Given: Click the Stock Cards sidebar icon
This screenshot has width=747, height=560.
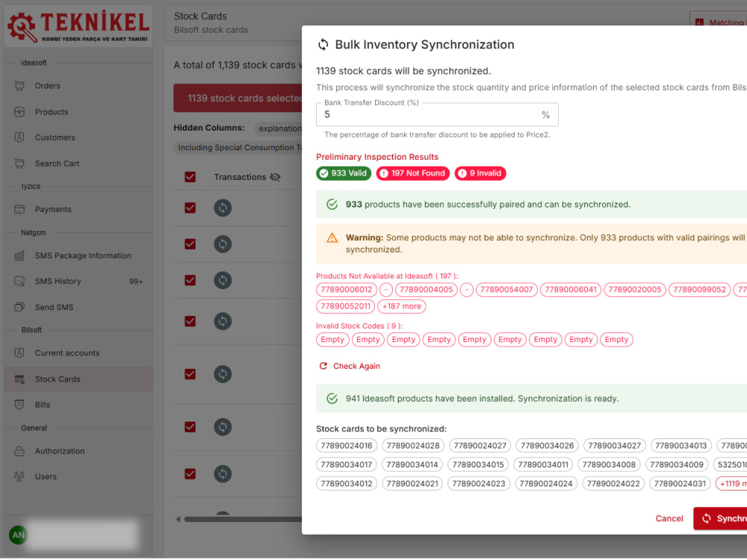Looking at the screenshot, I should (19, 379).
